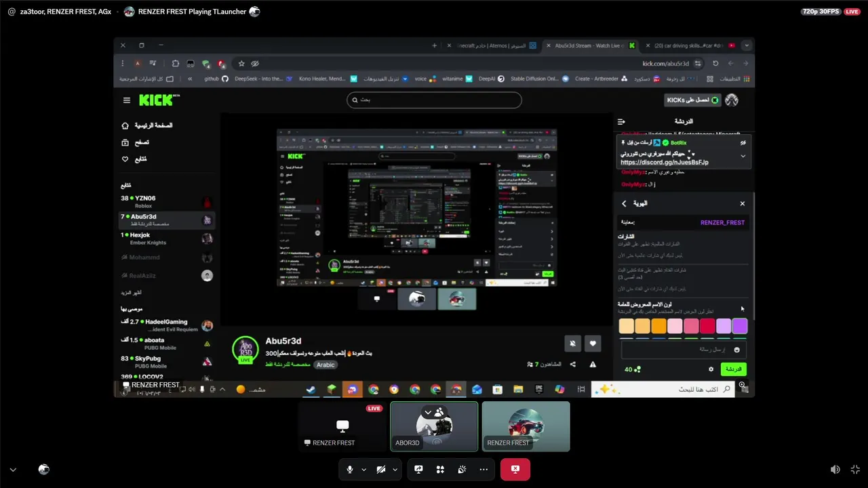
Task: Open the Kick browse sidebar item
Action: (135, 142)
